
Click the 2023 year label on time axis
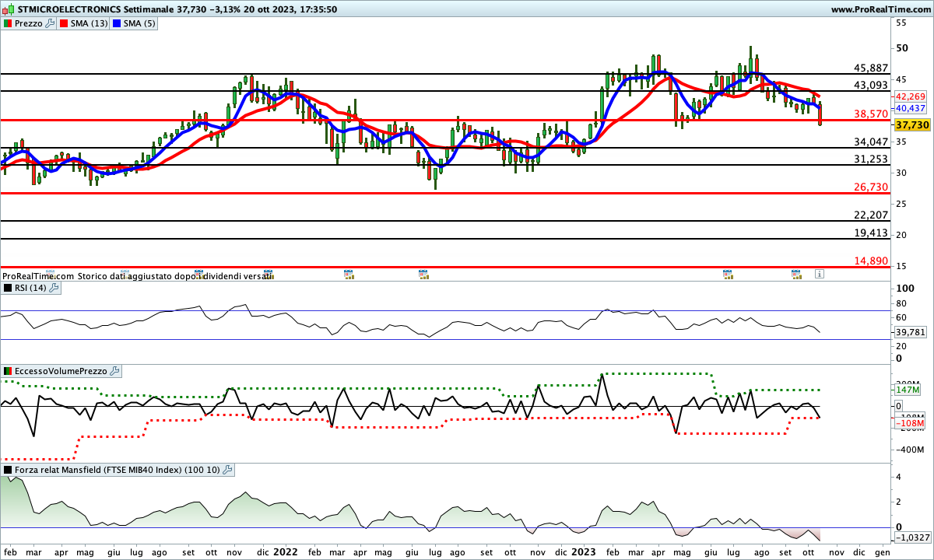[584, 551]
